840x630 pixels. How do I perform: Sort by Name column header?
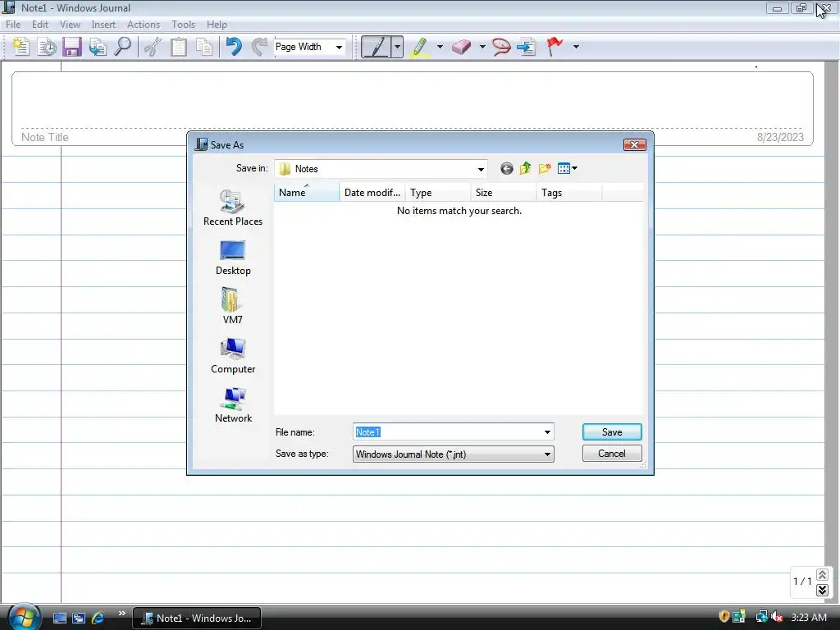click(x=307, y=193)
